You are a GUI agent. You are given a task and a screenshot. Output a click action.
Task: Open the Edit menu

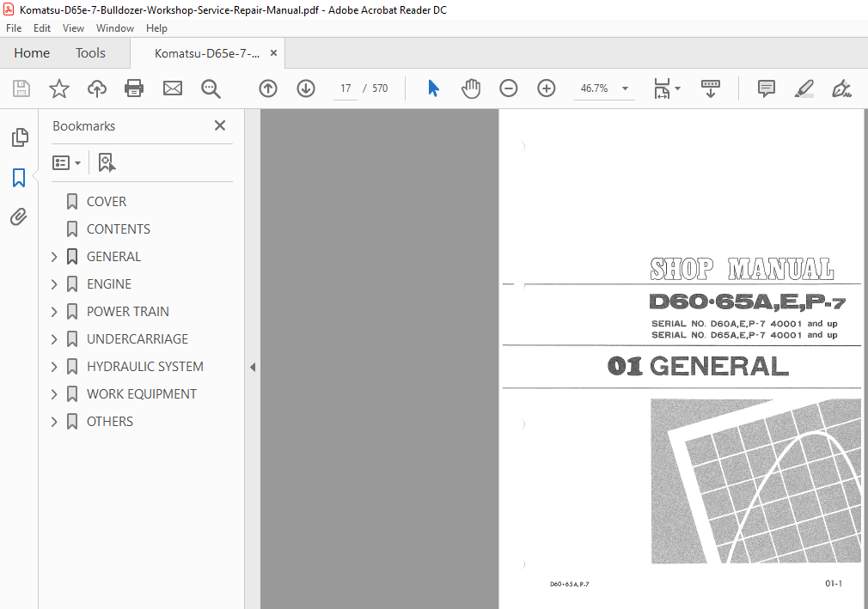pyautogui.click(x=42, y=28)
